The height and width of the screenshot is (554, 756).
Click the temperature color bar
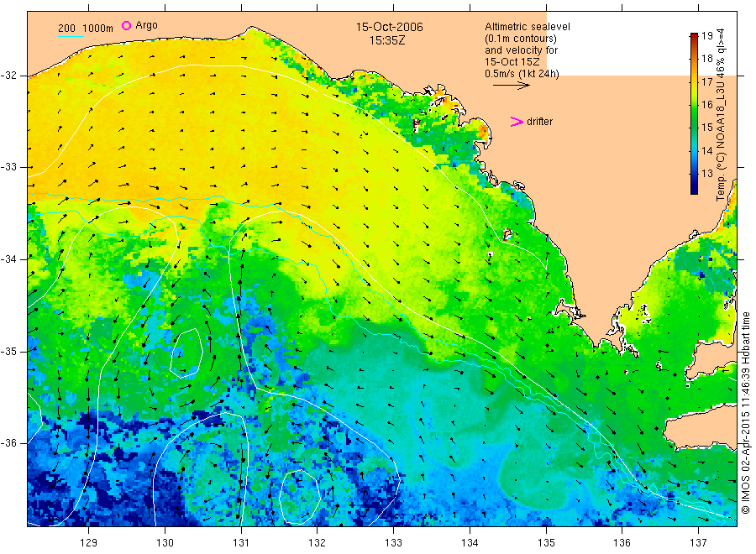point(695,113)
